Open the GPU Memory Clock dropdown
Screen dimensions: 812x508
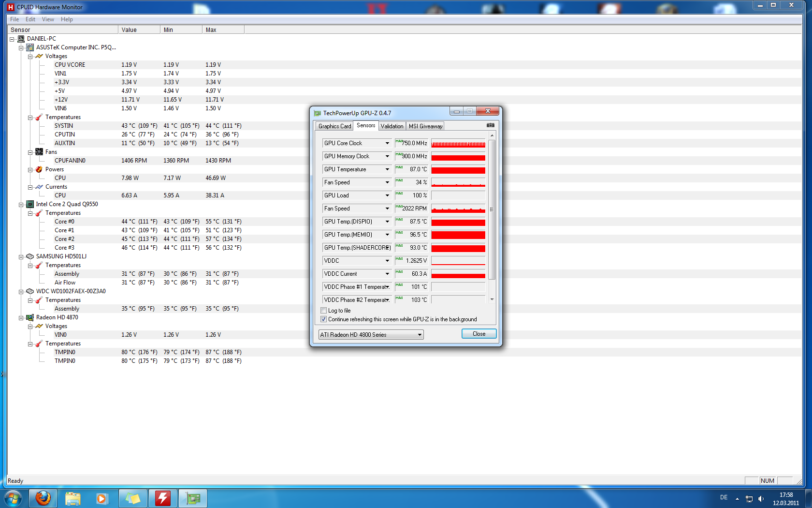pos(387,156)
